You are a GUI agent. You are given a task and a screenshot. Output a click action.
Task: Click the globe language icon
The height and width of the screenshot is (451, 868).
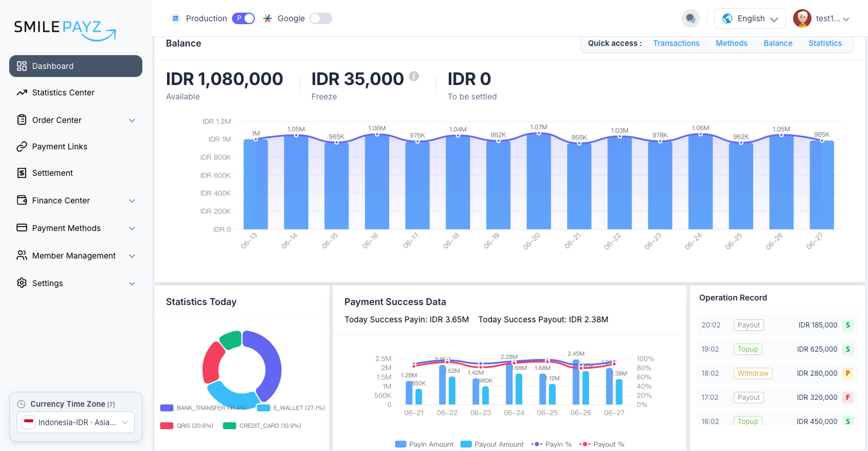[727, 18]
